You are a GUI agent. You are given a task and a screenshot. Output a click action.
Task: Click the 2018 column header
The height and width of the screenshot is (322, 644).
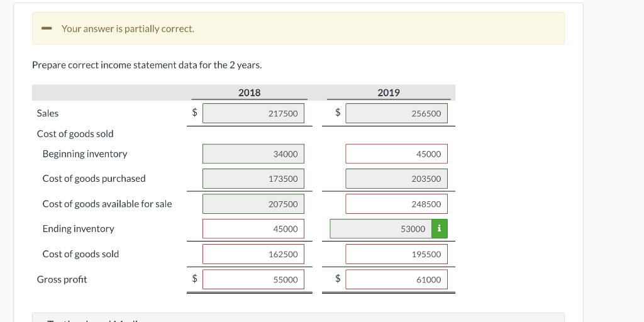click(249, 93)
